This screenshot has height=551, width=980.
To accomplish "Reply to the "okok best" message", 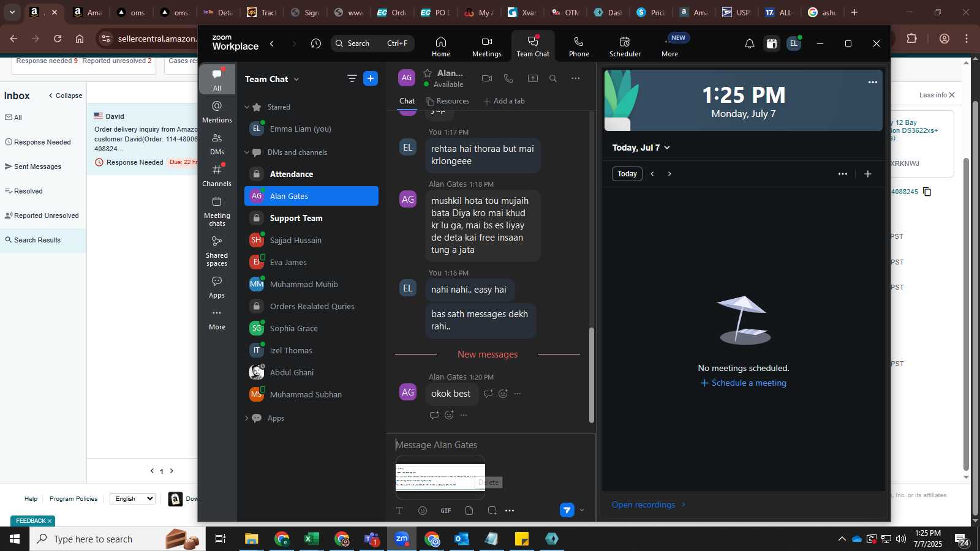I will pos(488,394).
